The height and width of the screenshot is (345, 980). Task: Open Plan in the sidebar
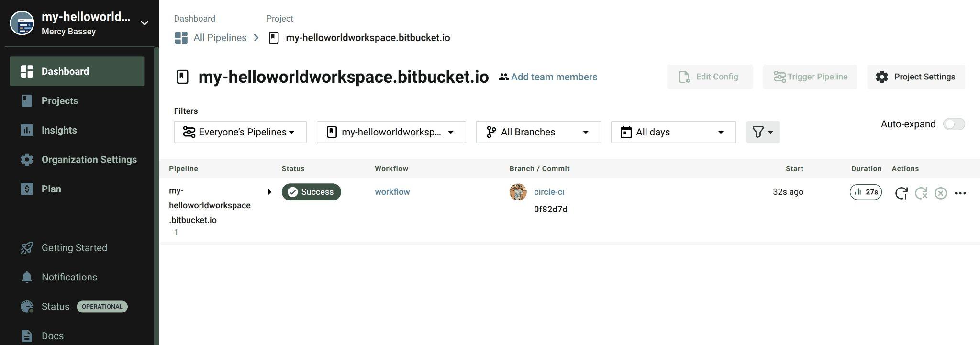click(x=51, y=189)
